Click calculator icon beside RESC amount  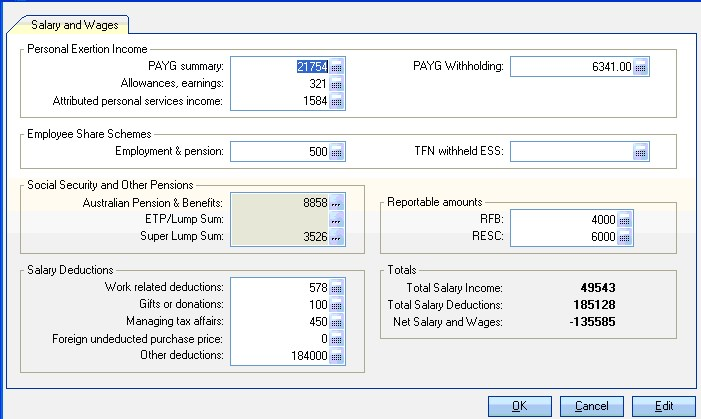(625, 238)
